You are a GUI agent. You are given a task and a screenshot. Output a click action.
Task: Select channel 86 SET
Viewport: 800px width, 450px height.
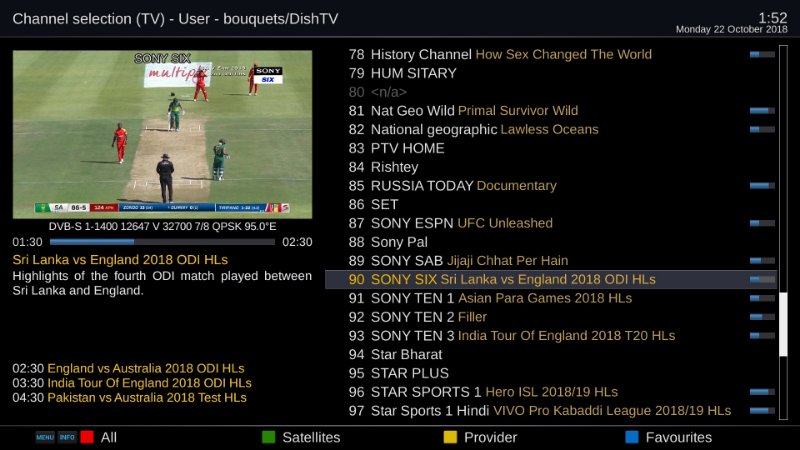(551, 204)
